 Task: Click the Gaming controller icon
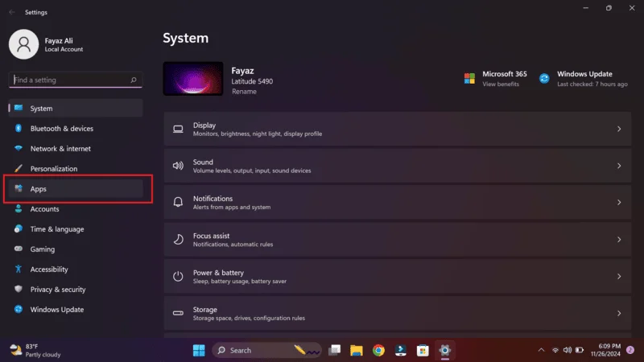click(18, 249)
